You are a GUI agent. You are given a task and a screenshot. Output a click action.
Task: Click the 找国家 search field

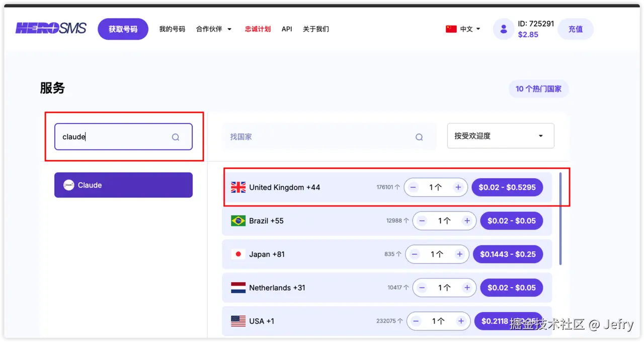point(329,136)
